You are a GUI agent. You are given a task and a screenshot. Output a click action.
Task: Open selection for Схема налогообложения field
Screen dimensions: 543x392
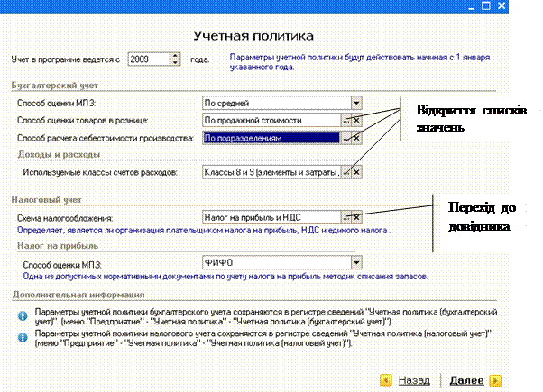point(345,217)
